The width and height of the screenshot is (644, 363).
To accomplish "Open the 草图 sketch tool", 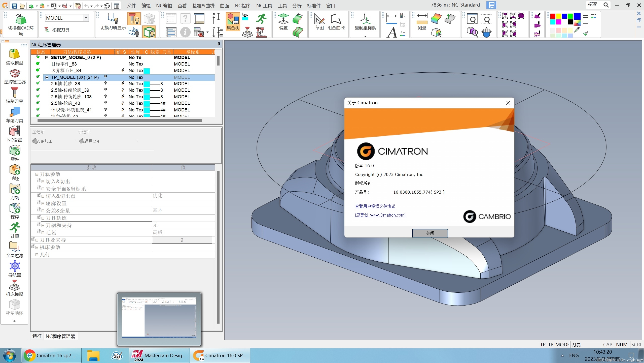I will click(319, 22).
